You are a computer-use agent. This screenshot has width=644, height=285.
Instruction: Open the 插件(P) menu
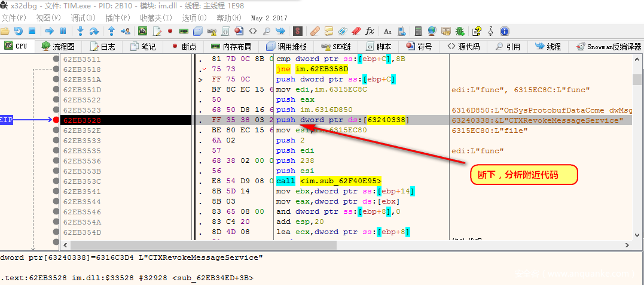(x=118, y=18)
